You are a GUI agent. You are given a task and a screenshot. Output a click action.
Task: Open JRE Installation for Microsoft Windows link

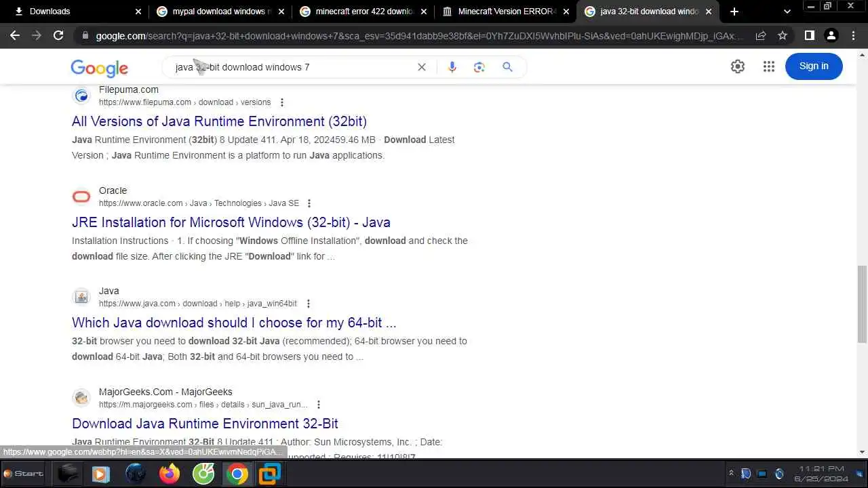click(231, 222)
